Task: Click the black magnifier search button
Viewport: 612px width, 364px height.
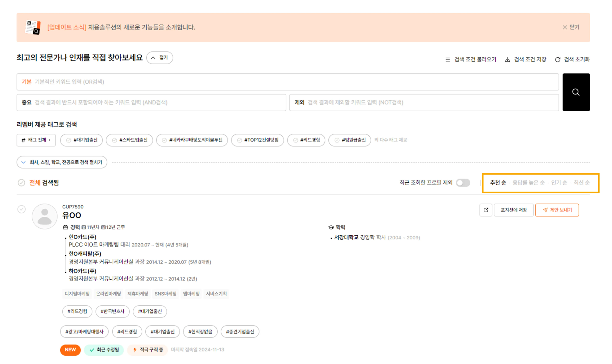Action: [576, 92]
